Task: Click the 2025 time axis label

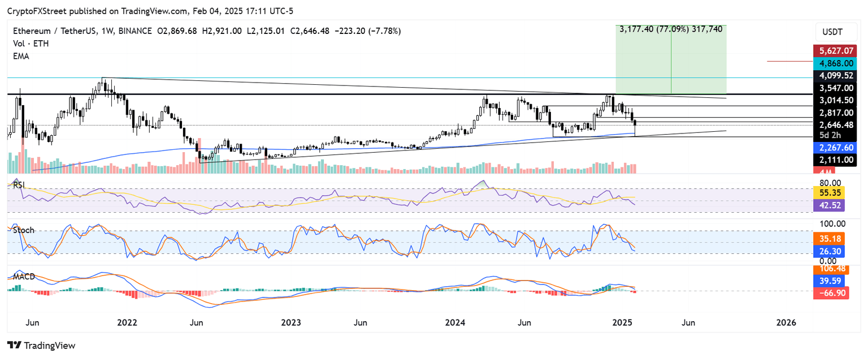Action: [x=622, y=322]
